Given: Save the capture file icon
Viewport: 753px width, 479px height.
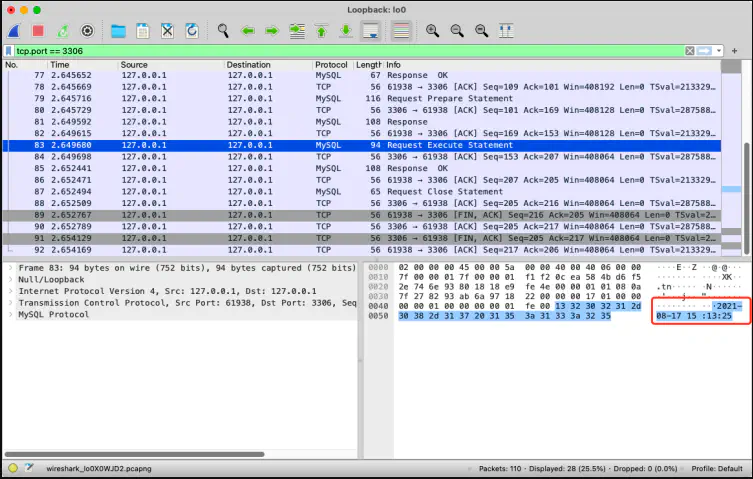Looking at the screenshot, I should click(x=143, y=31).
